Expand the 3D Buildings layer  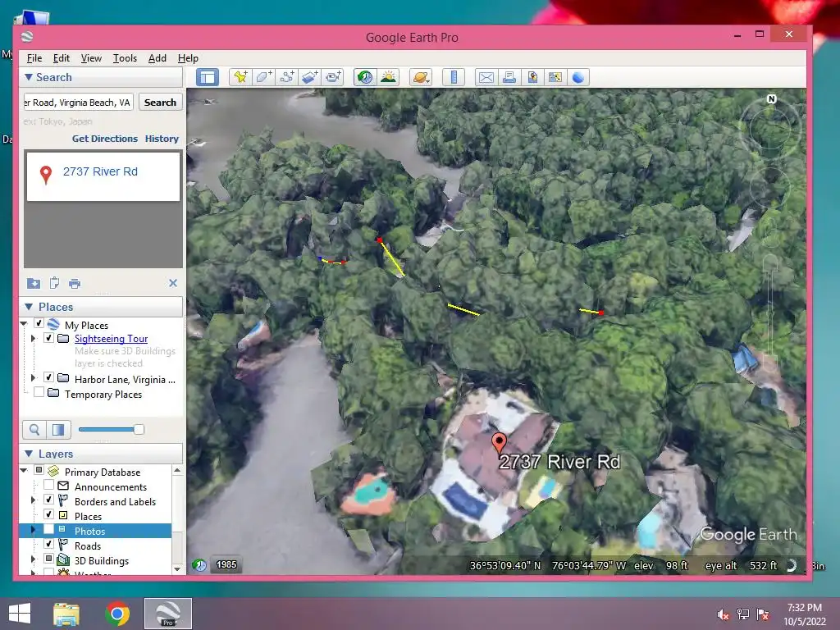[33, 559]
